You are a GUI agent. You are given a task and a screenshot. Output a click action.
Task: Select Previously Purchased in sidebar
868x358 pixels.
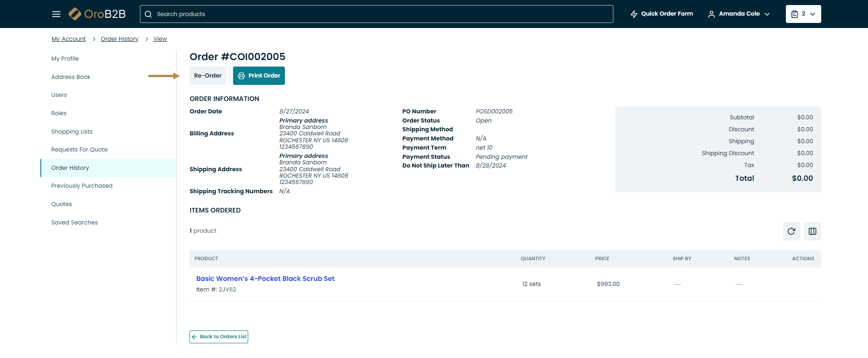pyautogui.click(x=82, y=186)
